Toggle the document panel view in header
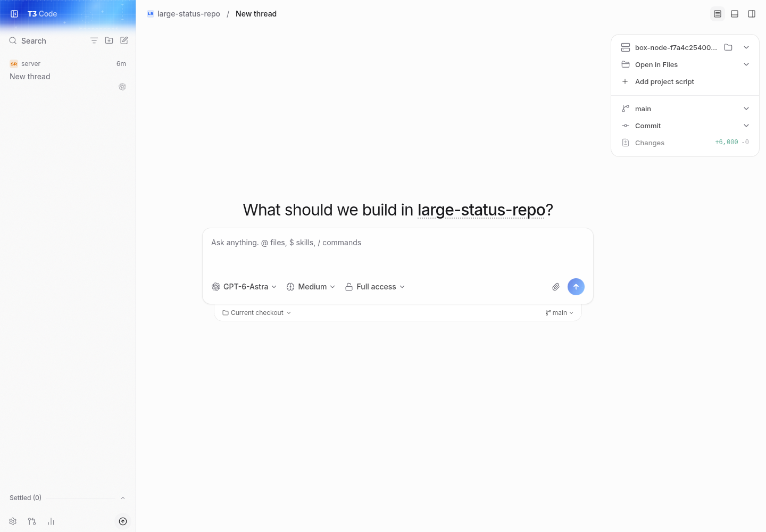The image size is (766, 532). [x=718, y=14]
